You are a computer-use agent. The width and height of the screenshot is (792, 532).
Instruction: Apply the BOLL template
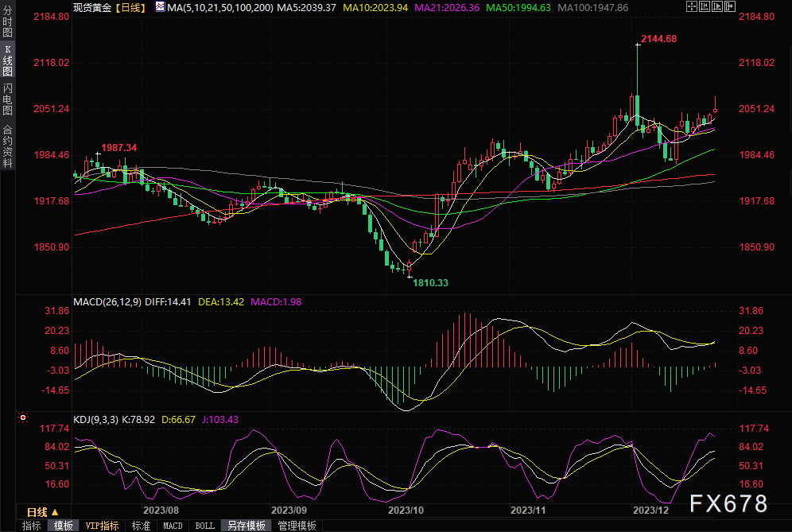coord(204,526)
